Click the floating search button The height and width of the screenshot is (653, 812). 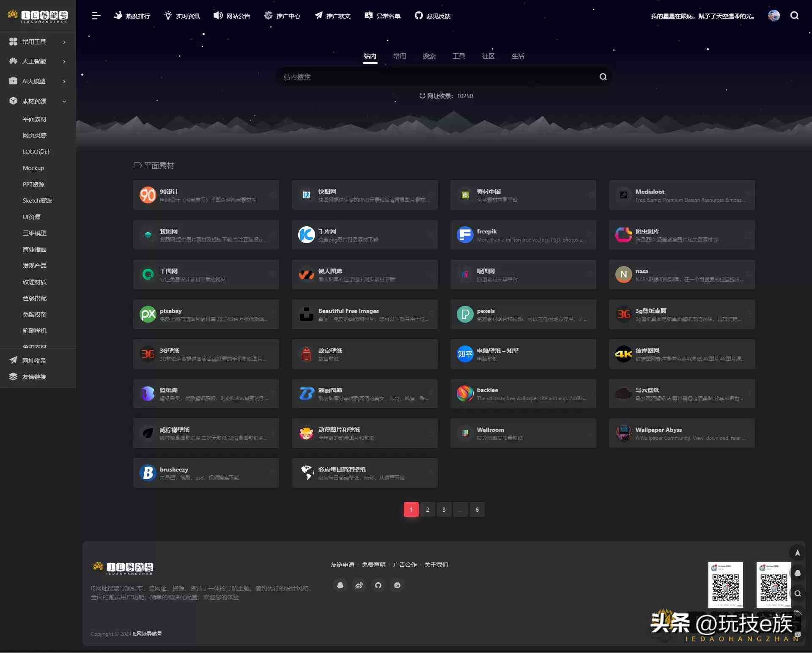[x=797, y=593]
